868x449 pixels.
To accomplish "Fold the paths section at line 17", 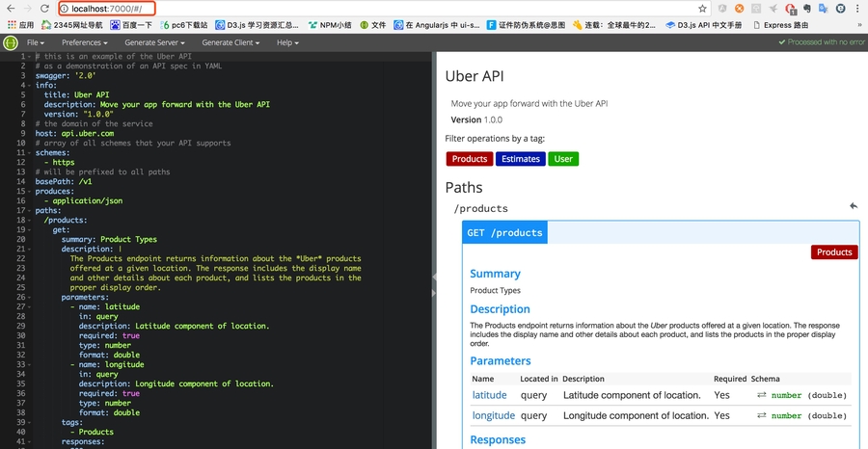I will [30, 211].
